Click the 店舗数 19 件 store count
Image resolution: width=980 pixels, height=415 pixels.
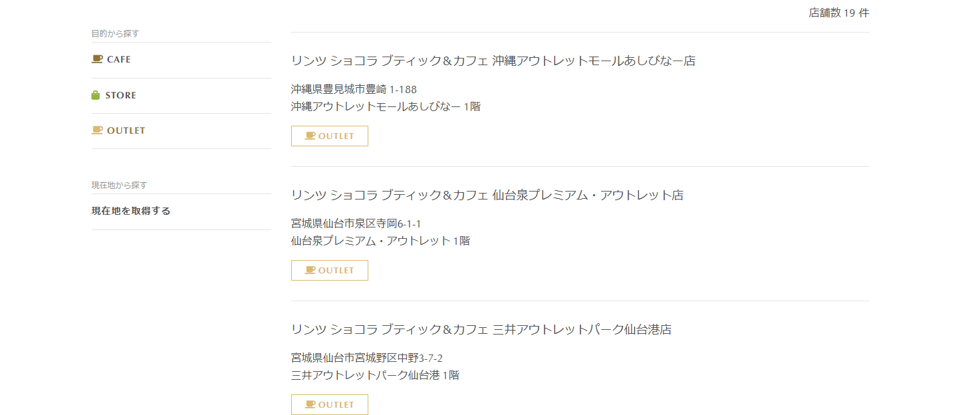click(839, 13)
